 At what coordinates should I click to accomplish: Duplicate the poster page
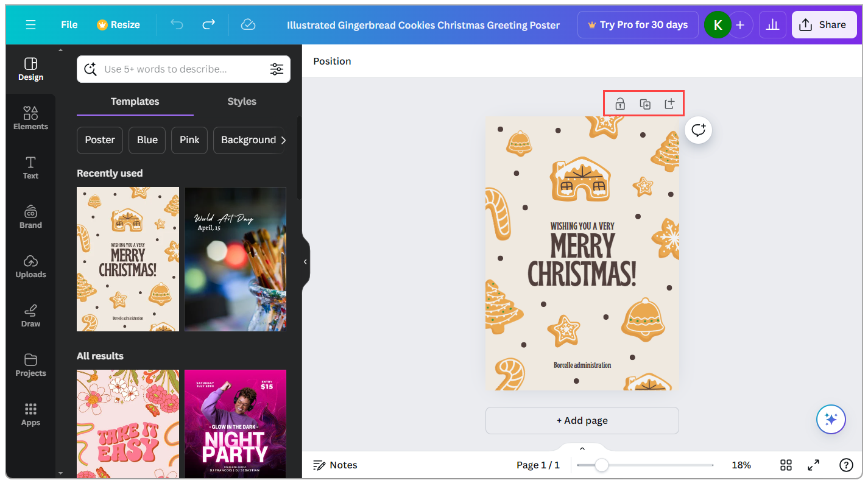644,104
